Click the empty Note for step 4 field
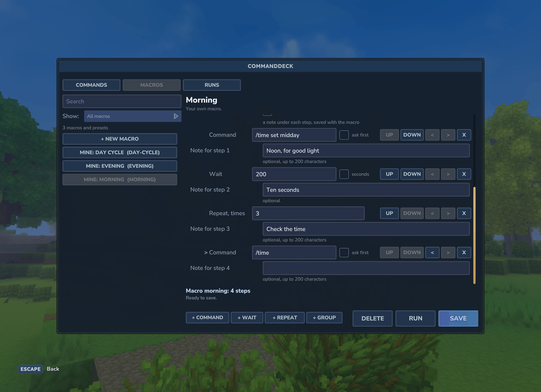Image resolution: width=541 pixels, height=392 pixels. coord(366,268)
